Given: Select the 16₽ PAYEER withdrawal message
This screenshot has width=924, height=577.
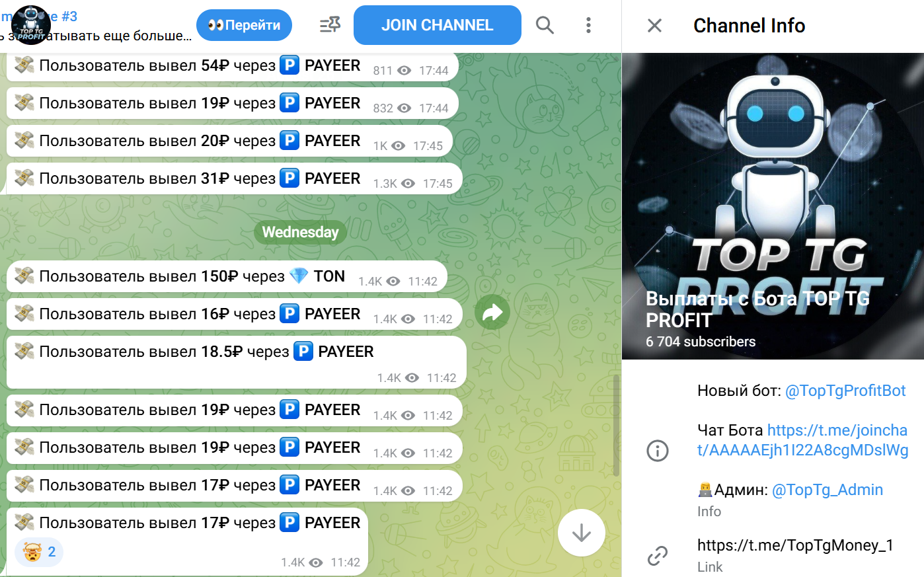Looking at the screenshot, I should pyautogui.click(x=234, y=314).
